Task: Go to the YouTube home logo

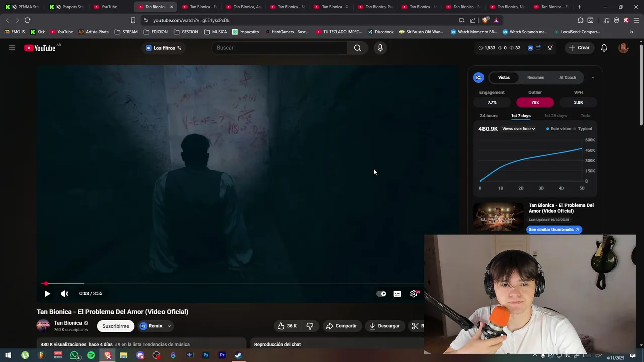Action: [40, 48]
